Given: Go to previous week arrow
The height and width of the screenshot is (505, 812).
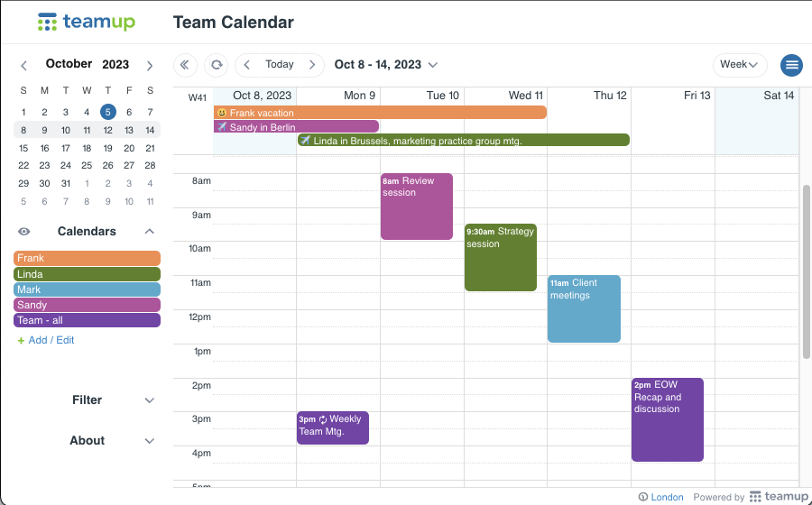Looking at the screenshot, I should pyautogui.click(x=247, y=65).
